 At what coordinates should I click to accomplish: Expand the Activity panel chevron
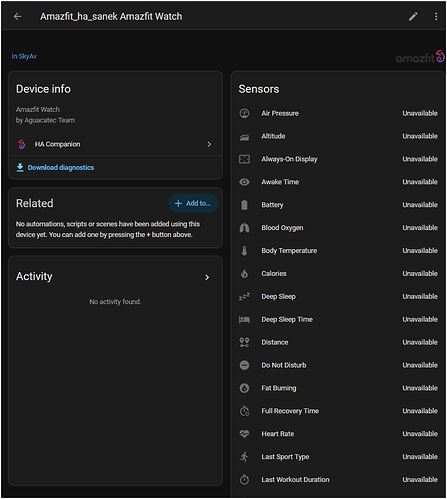pyautogui.click(x=207, y=277)
